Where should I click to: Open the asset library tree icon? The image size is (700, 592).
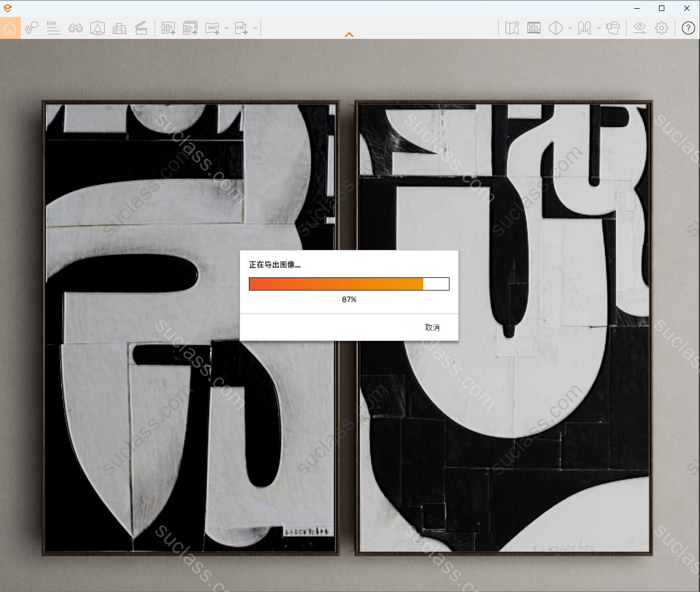(98, 28)
